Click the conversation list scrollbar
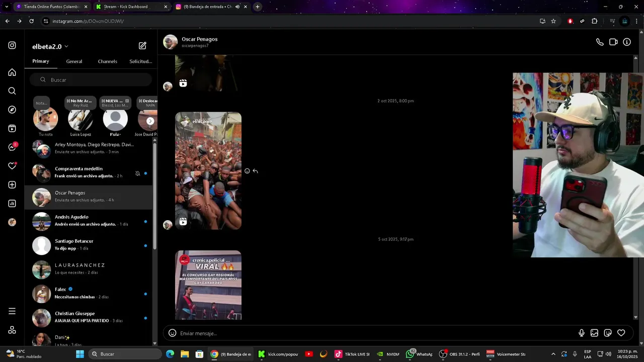This screenshot has height=362, width=644. [154, 196]
